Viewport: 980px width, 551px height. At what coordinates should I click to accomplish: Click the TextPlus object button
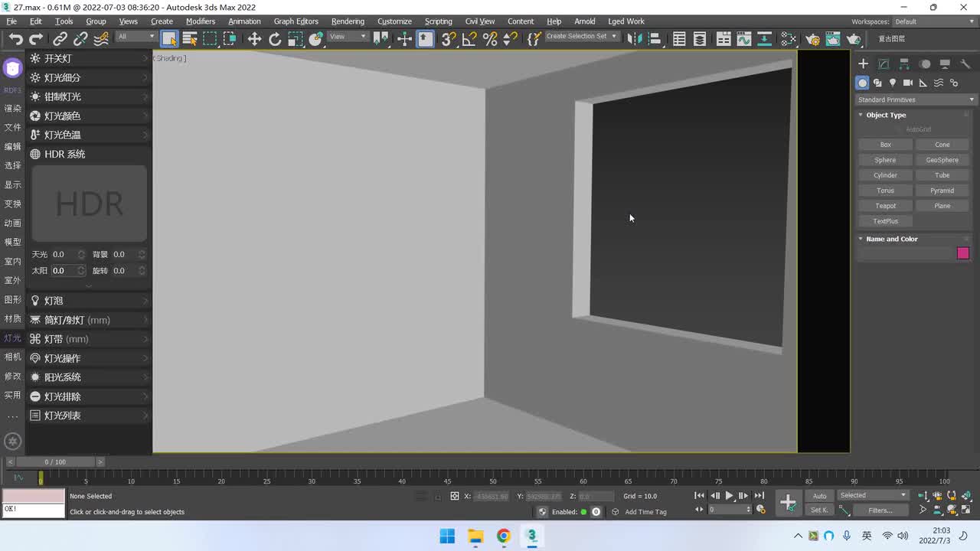[x=886, y=221]
